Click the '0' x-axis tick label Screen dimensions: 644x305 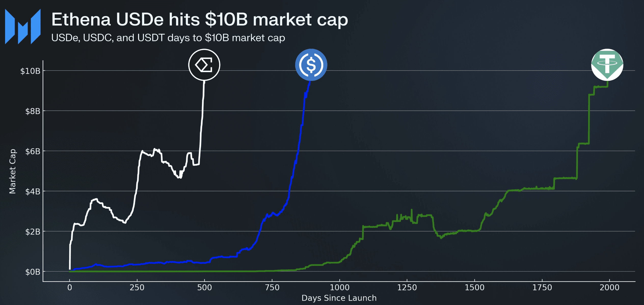click(70, 288)
